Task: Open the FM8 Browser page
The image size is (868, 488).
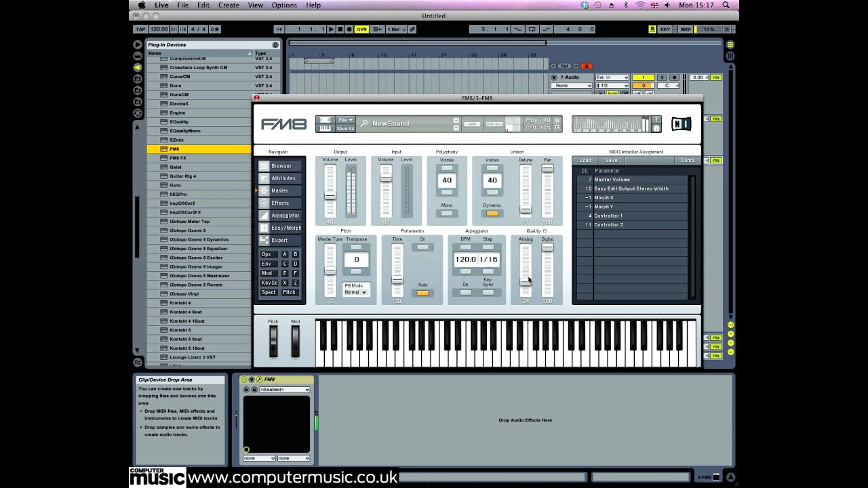Action: pyautogui.click(x=281, y=166)
